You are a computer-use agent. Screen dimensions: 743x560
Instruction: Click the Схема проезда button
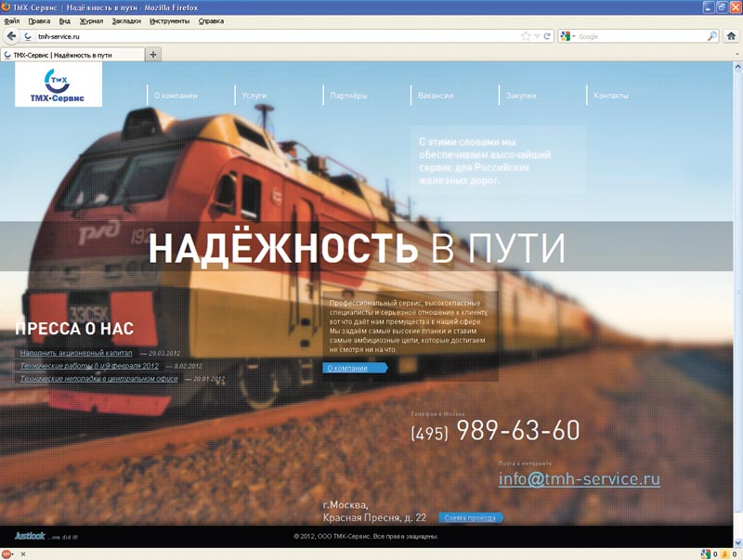tap(470, 517)
